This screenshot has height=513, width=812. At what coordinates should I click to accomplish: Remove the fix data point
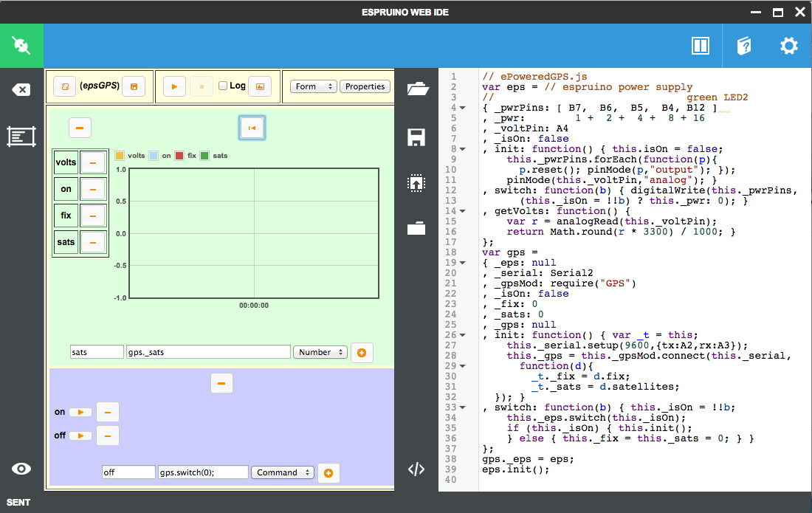pos(93,216)
